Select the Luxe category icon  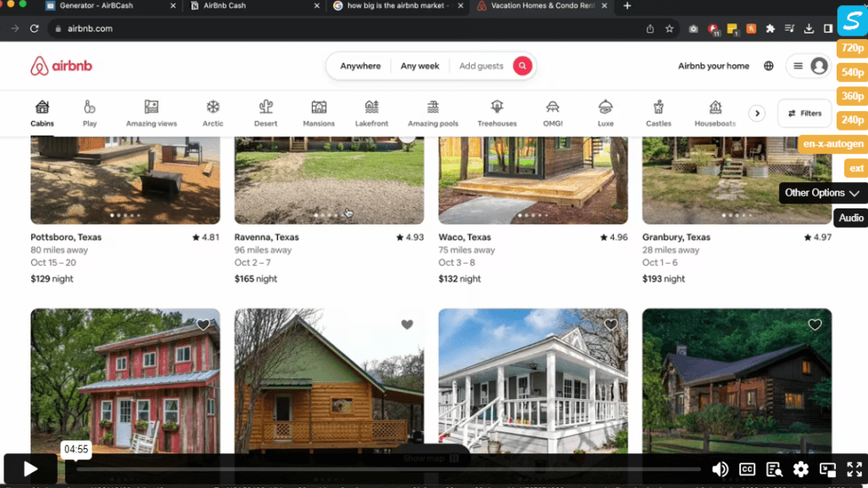[x=605, y=106]
